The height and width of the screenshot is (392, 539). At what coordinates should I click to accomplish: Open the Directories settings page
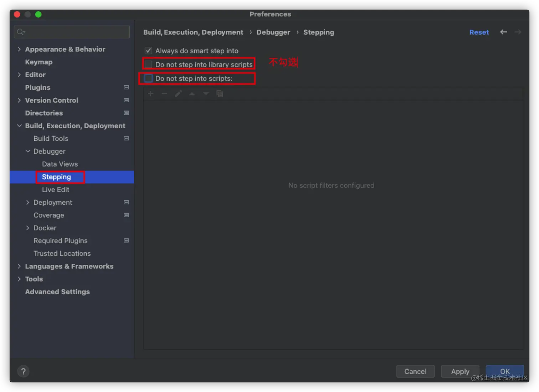click(x=44, y=113)
